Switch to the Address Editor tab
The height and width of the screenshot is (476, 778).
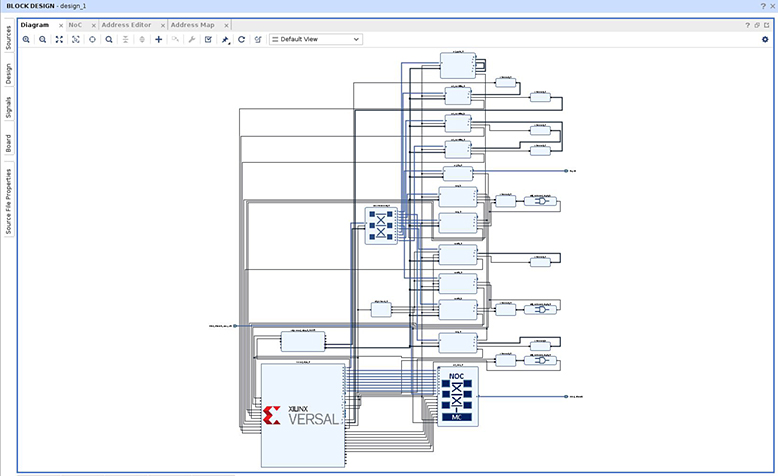click(126, 25)
